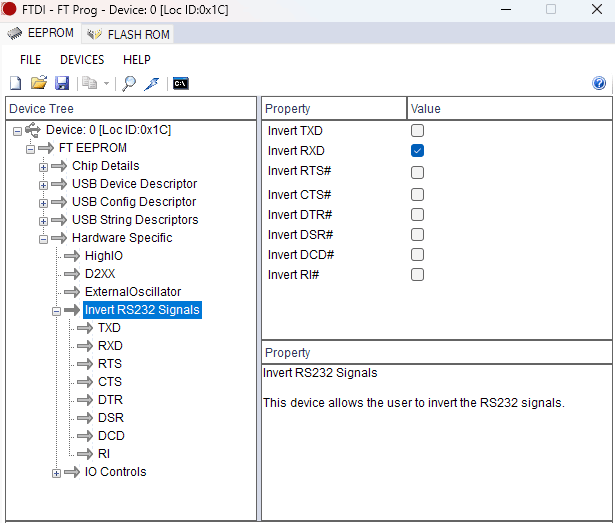This screenshot has width=615, height=523.
Task: Switch to the EEPROM tab
Action: tap(40, 33)
